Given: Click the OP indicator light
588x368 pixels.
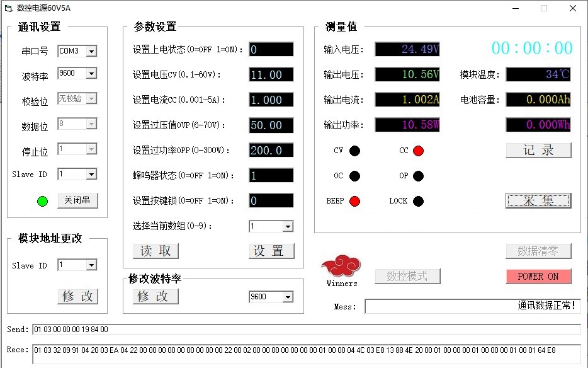Looking at the screenshot, I should (418, 176).
